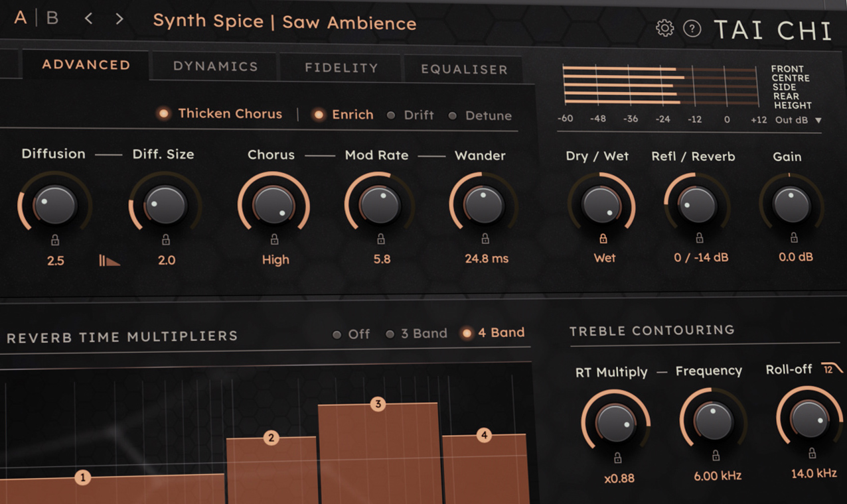Image resolution: width=847 pixels, height=504 pixels.
Task: Switch multipliers to 3 Band mode
Action: pyautogui.click(x=390, y=334)
